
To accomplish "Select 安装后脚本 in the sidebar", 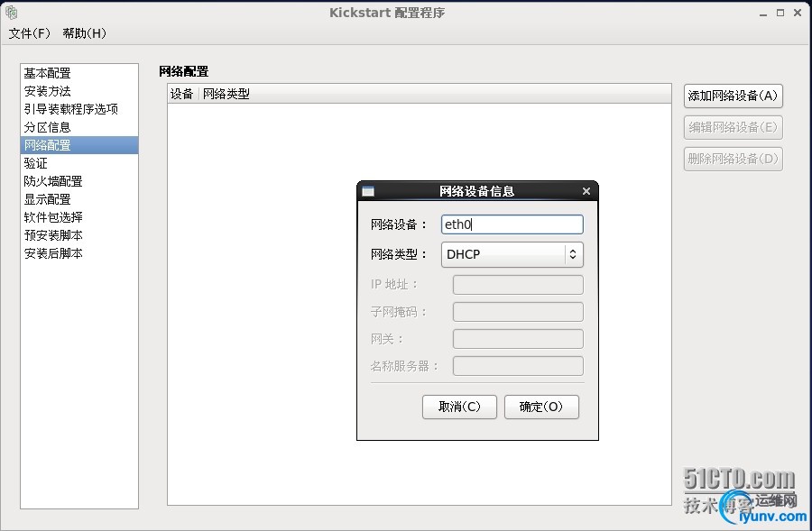I will (79, 253).
